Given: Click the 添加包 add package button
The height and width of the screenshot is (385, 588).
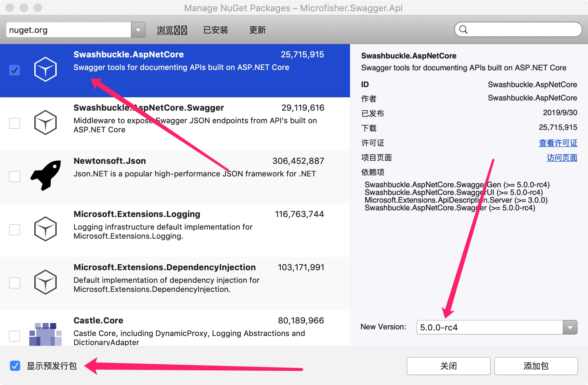Looking at the screenshot, I should tap(536, 366).
